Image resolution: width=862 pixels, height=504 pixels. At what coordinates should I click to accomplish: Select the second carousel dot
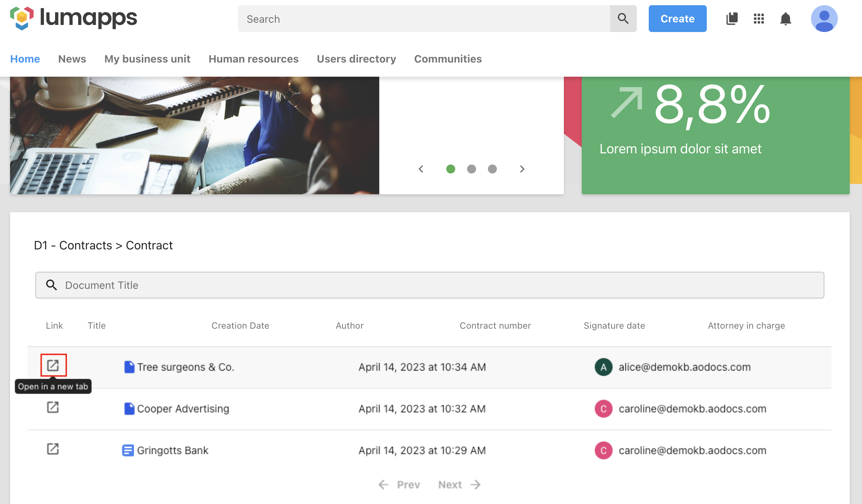[471, 169]
